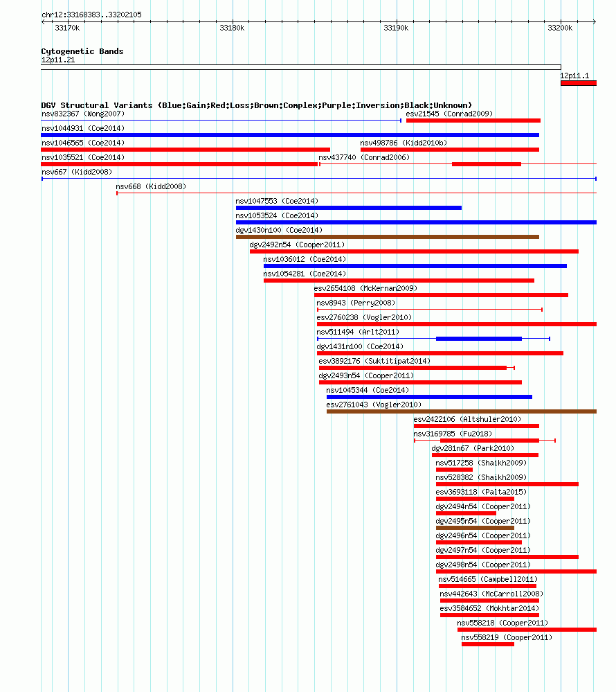Select dgv2498n54 (Cooper2011) label
This screenshot has height=692, width=616.
(x=483, y=565)
